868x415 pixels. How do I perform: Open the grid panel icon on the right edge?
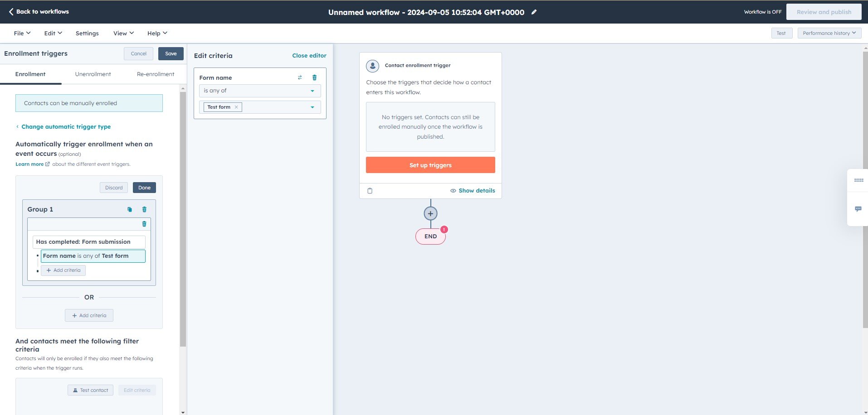pos(858,180)
